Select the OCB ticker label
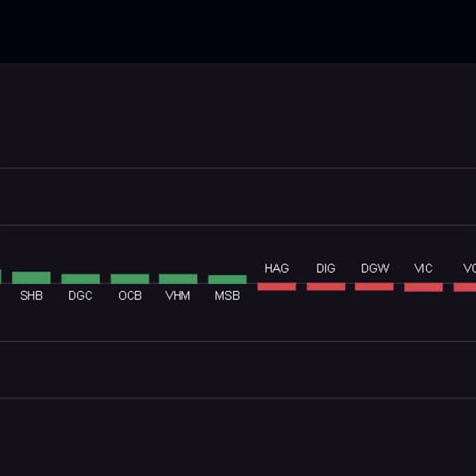 pos(130,296)
